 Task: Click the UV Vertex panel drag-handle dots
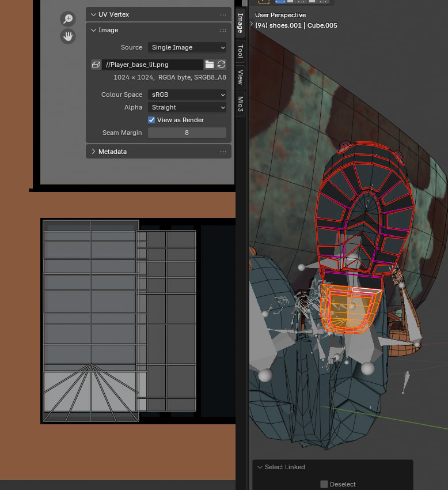(223, 14)
